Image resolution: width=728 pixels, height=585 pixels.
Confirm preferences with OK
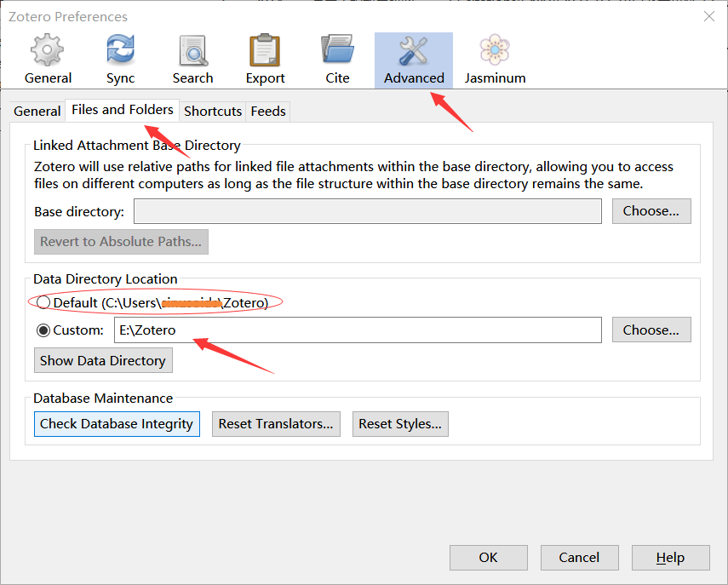click(489, 558)
